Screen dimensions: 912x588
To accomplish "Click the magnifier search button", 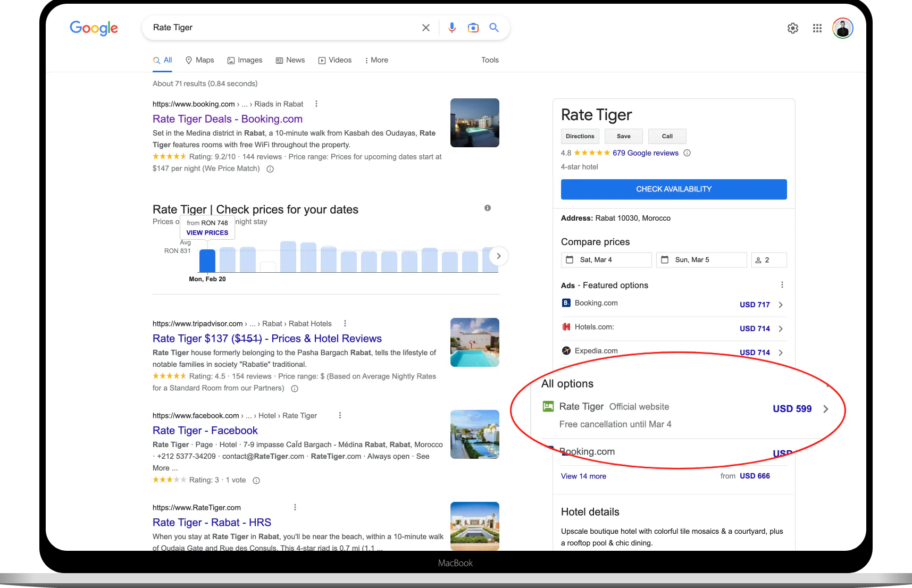I will point(494,28).
